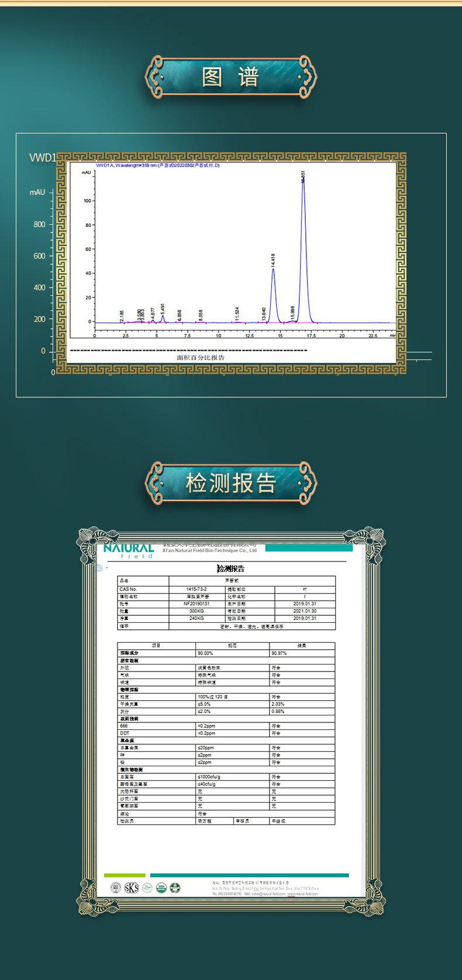Click the 图谱 section header banner

(x=231, y=76)
